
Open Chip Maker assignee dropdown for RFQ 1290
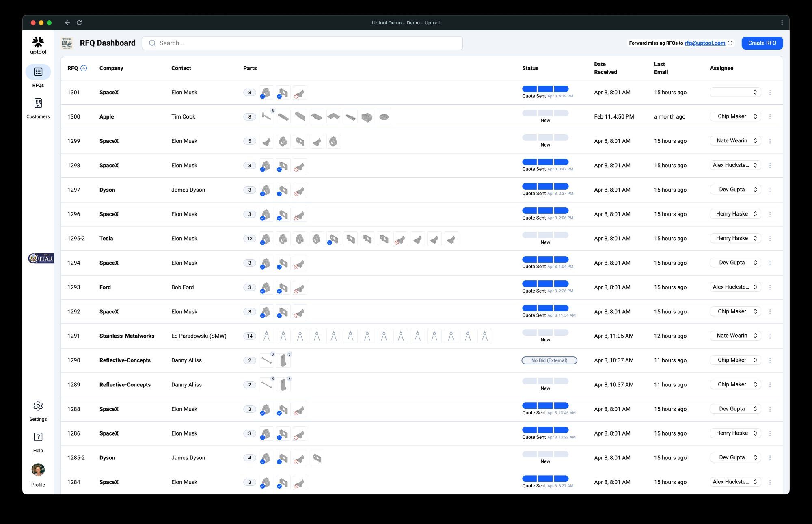tap(735, 360)
